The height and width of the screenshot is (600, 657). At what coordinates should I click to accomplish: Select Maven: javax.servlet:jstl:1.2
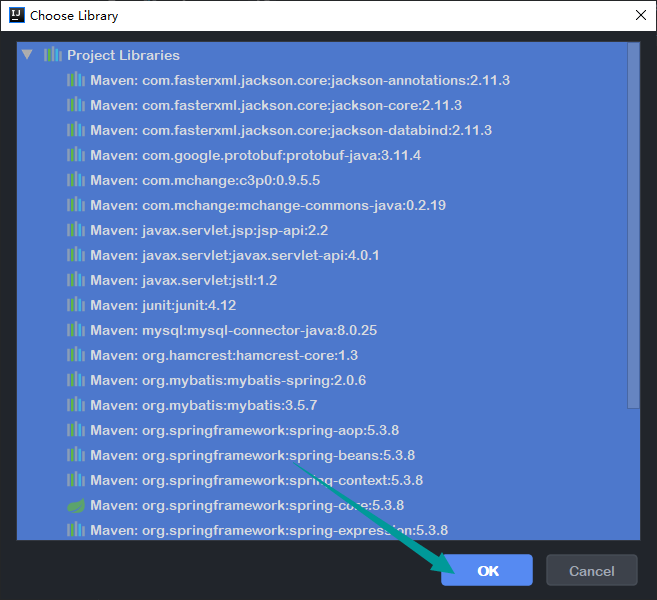pos(184,280)
